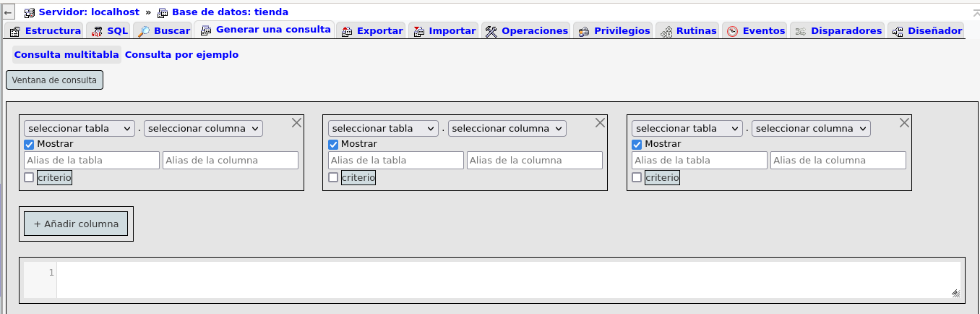
Task: Click the Estructura tab icon
Action: coord(14,31)
